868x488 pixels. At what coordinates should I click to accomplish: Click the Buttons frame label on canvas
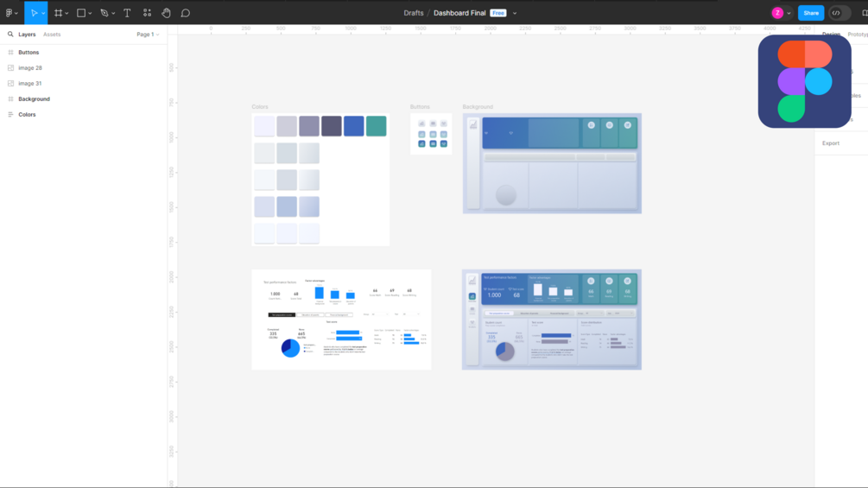click(x=420, y=107)
